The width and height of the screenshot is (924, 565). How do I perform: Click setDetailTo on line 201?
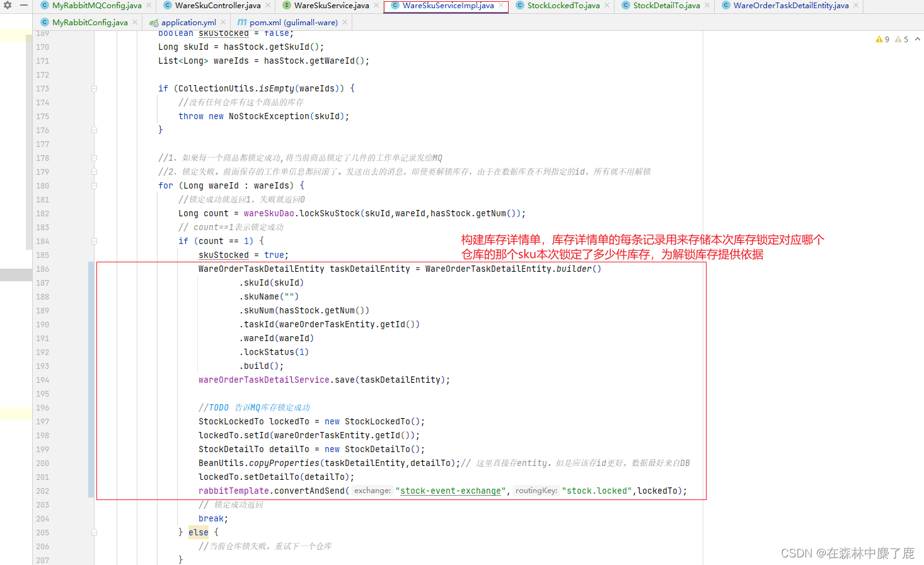pyautogui.click(x=269, y=477)
